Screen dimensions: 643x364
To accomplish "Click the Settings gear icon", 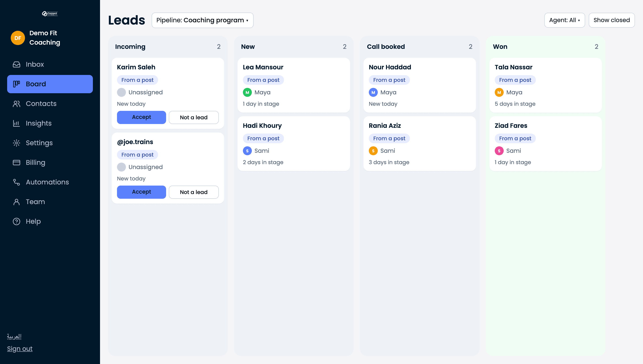I will click(x=17, y=143).
